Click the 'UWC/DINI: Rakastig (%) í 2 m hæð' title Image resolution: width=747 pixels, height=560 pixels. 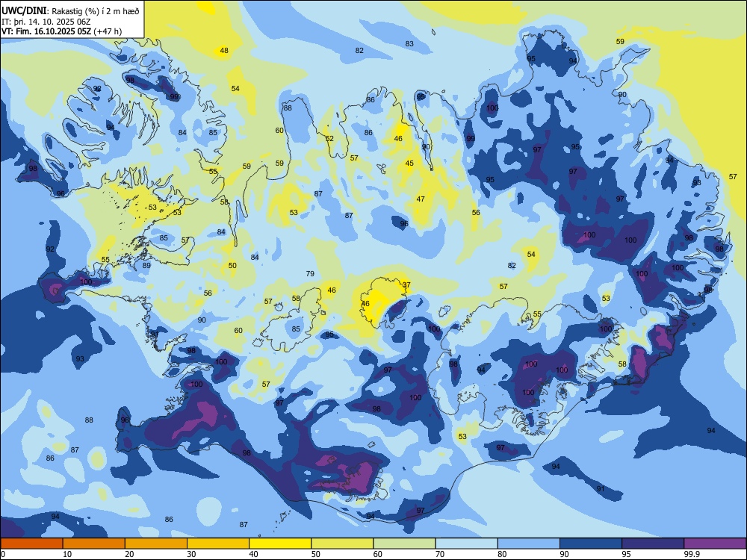(x=70, y=11)
